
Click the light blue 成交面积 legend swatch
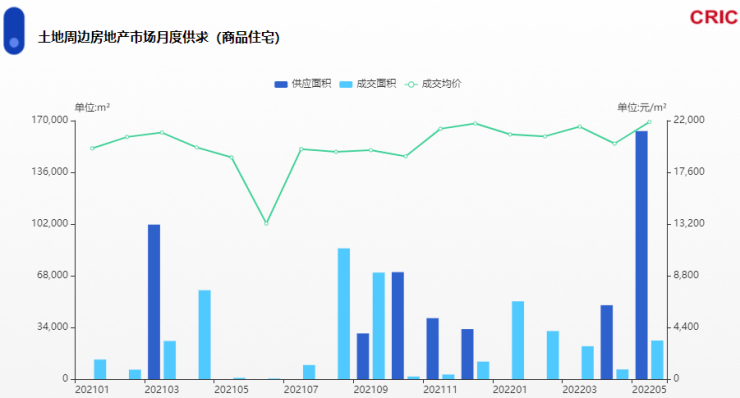pyautogui.click(x=346, y=85)
